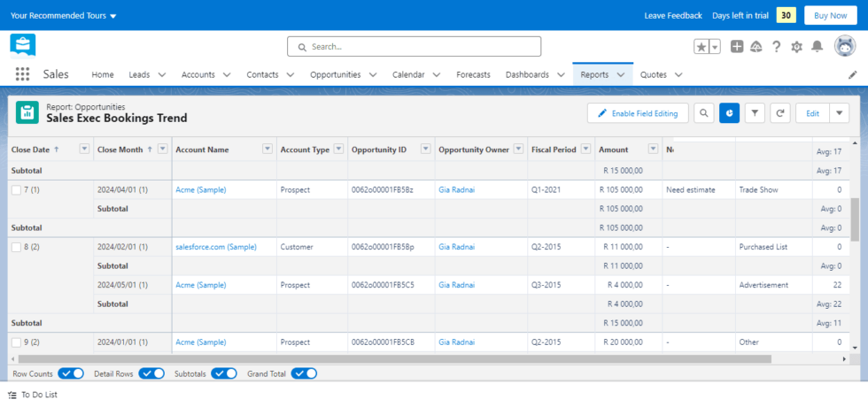The height and width of the screenshot is (407, 868).
Task: Open Acme (Sample) link in Q1-2021 row
Action: [x=201, y=189]
